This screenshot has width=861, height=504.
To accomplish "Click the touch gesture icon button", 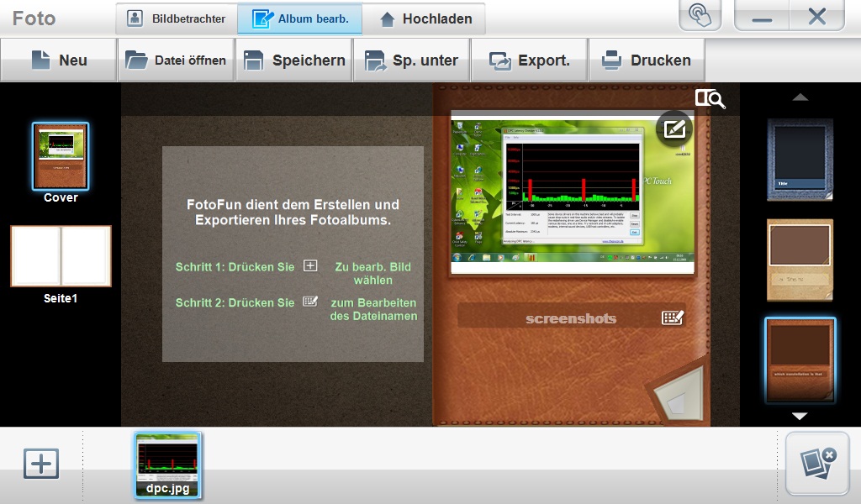I will click(700, 15).
